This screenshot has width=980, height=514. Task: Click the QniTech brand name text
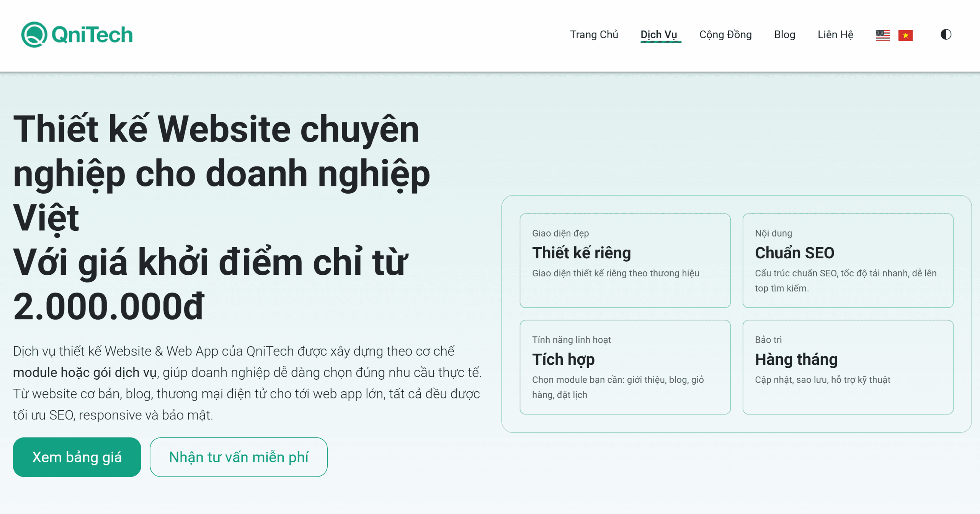[x=92, y=34]
